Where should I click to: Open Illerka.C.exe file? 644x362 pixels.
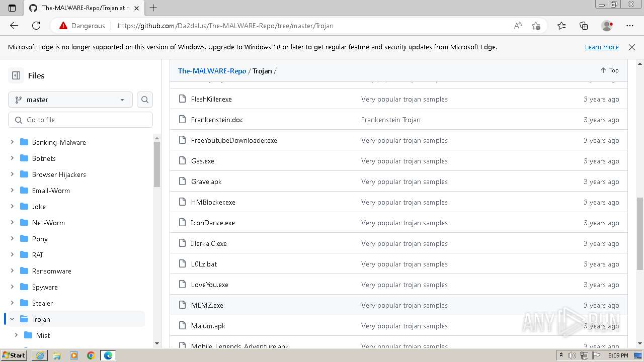(x=209, y=243)
